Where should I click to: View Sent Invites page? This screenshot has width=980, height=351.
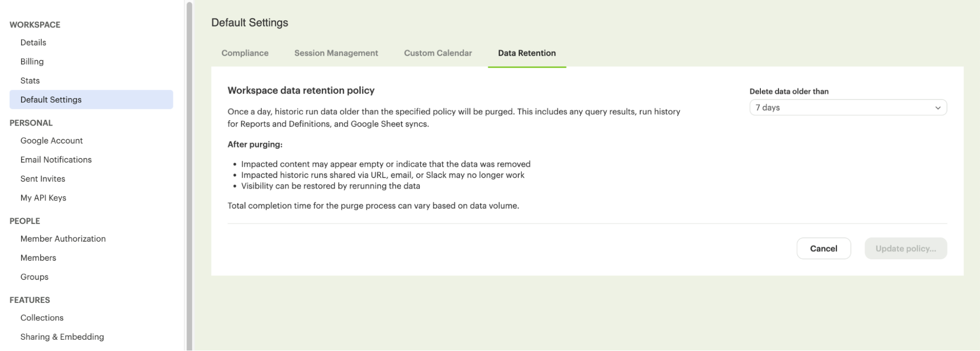pyautogui.click(x=43, y=179)
